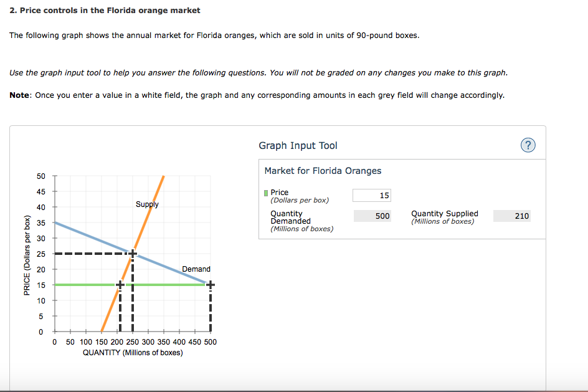Select the equilibrium plus marker on the graph
This screenshot has height=392, width=588.
(131, 253)
